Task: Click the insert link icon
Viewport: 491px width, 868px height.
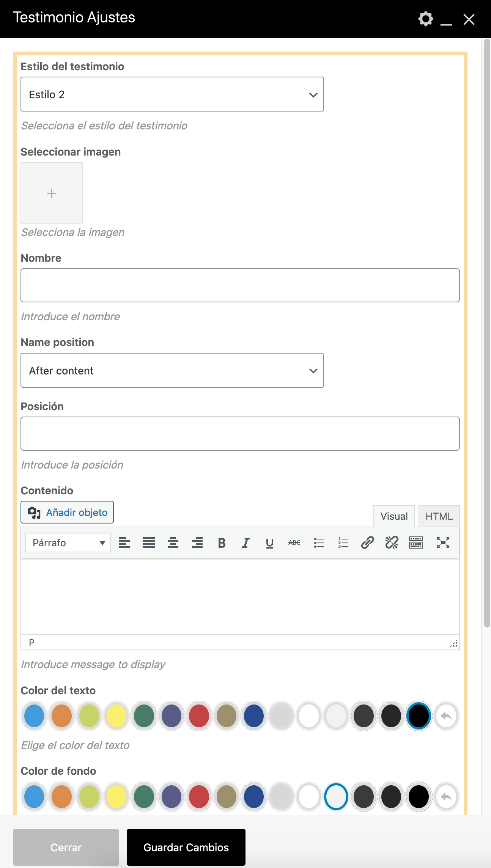Action: coord(367,543)
